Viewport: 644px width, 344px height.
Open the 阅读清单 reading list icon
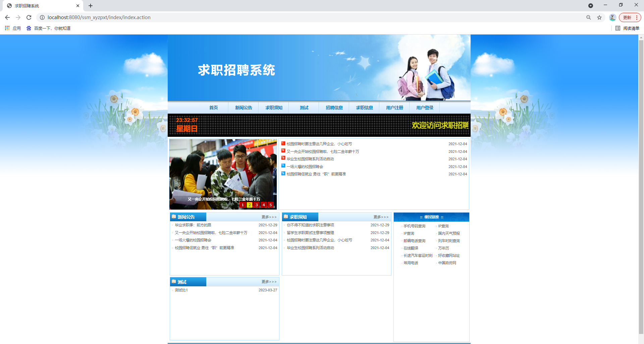click(618, 28)
